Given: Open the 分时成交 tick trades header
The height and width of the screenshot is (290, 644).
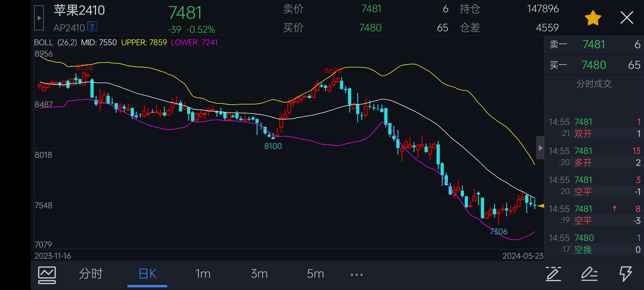Looking at the screenshot, I should (594, 84).
